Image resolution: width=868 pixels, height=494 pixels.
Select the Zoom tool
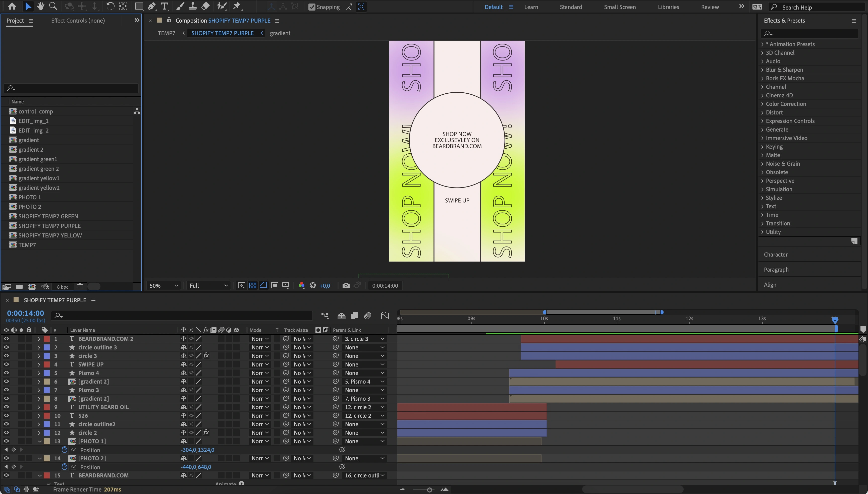(53, 6)
